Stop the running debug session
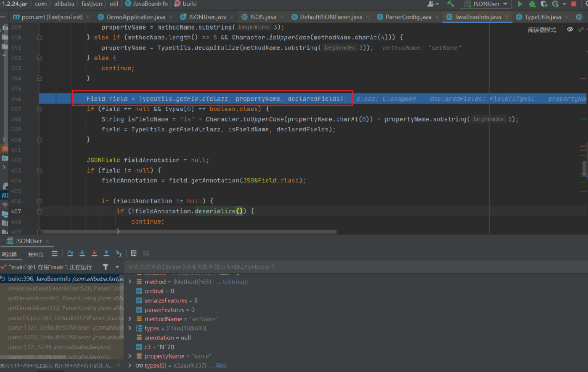Viewport: 588px width, 372px height. tap(574, 4)
